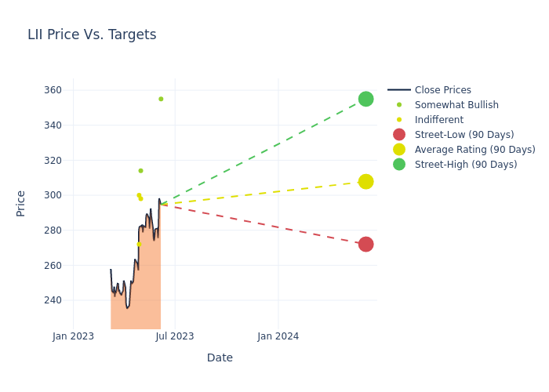Viewport: 549px width, 392px height.
Task: Select the large yellow Average Rating chart point
Action: click(x=365, y=182)
